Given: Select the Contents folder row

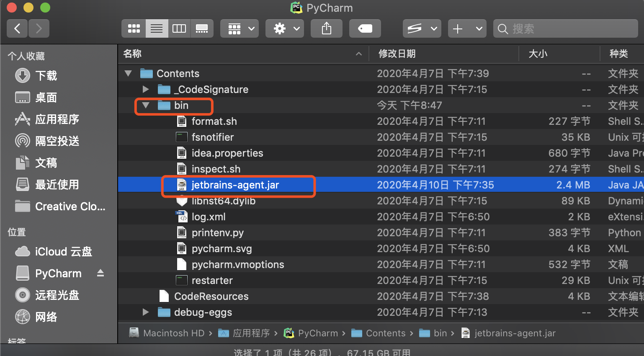Looking at the screenshot, I should (381, 74).
